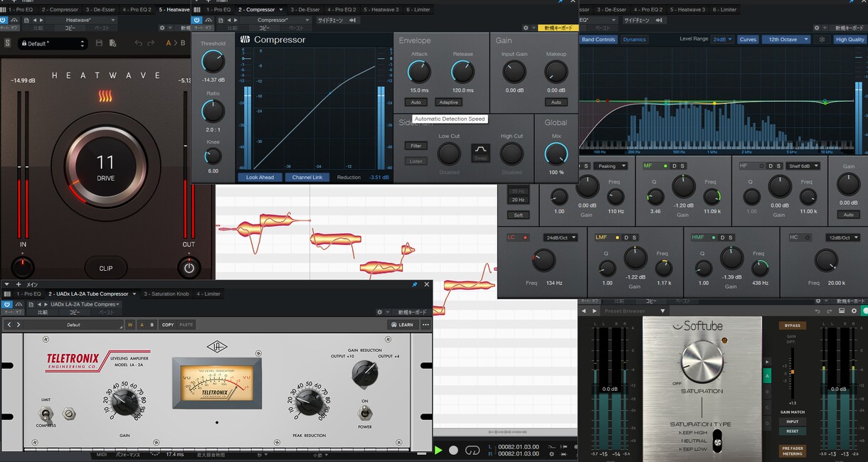Click the BYPASS button in Saturation Knob

coord(792,326)
